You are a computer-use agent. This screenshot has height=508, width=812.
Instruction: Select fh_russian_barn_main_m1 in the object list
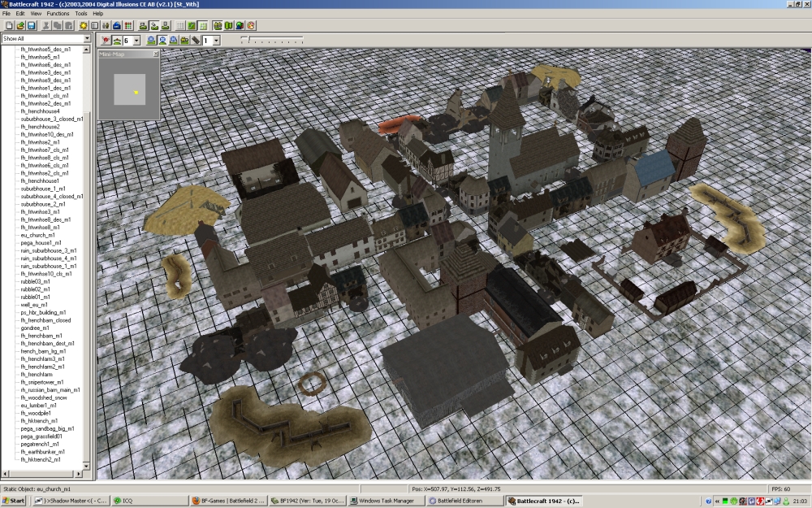coord(50,390)
